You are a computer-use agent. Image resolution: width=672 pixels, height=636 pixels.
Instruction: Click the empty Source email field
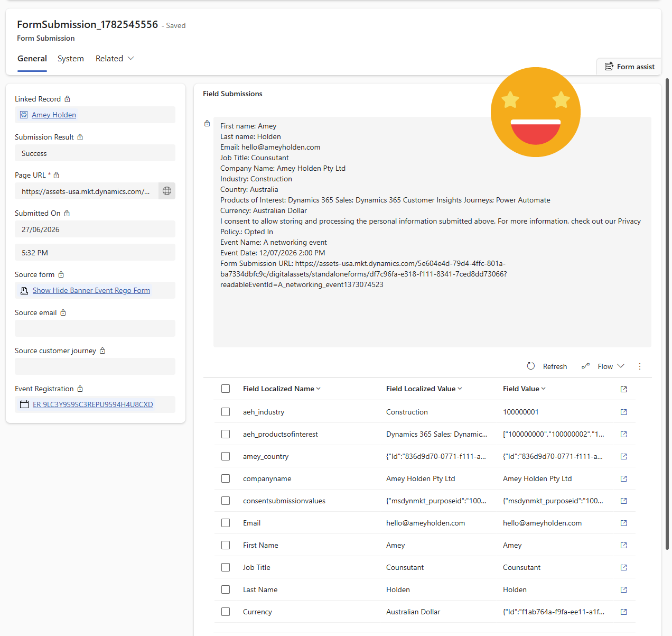[x=95, y=328]
